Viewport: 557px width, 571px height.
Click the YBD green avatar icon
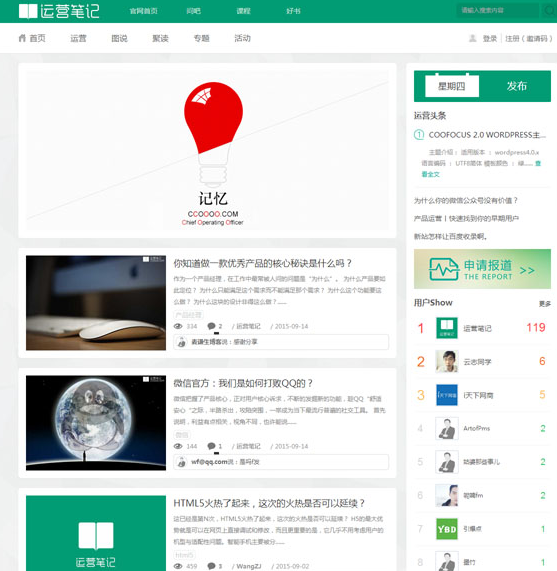tap(447, 529)
